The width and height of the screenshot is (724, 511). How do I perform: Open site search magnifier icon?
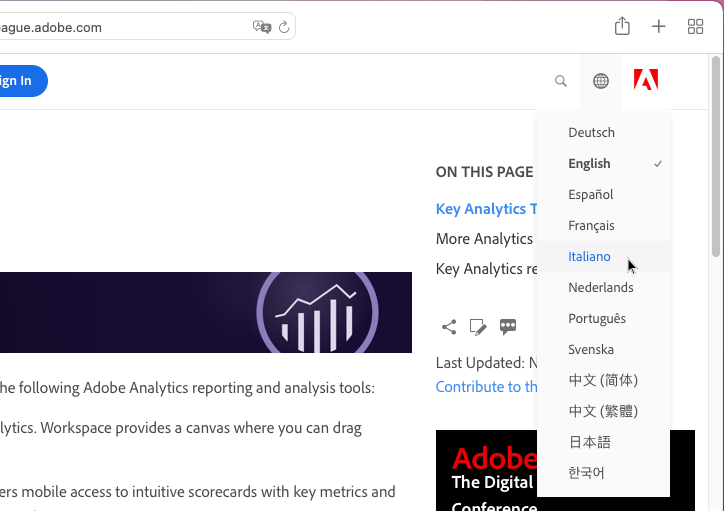(x=561, y=81)
